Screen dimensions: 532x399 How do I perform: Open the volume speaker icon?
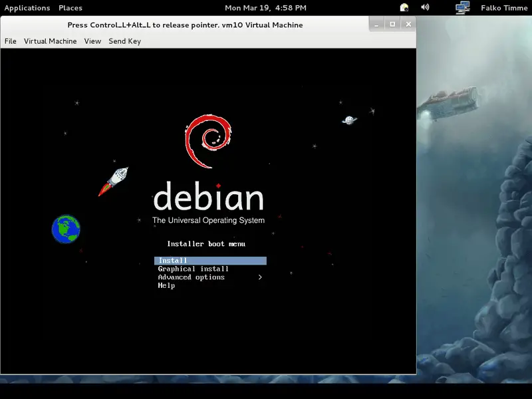[x=425, y=7]
